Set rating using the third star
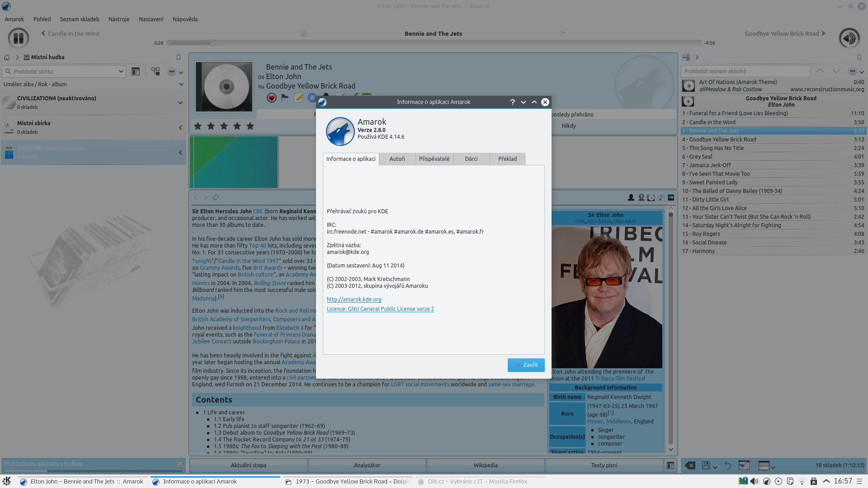The image size is (868, 488). (224, 126)
